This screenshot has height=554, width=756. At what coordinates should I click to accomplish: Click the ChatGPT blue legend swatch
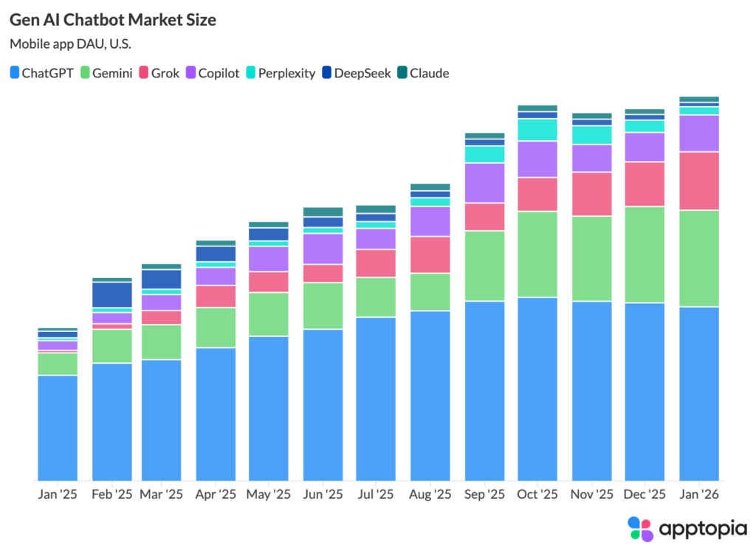pyautogui.click(x=15, y=73)
